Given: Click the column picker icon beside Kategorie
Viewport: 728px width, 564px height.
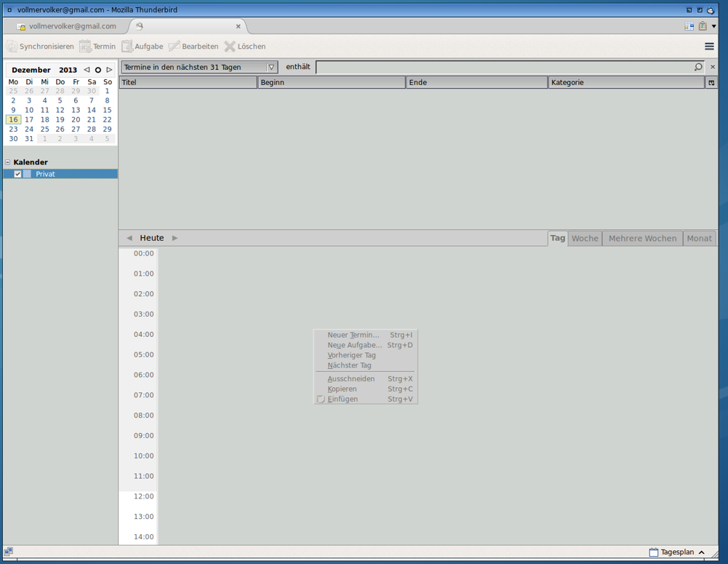Looking at the screenshot, I should pos(711,83).
